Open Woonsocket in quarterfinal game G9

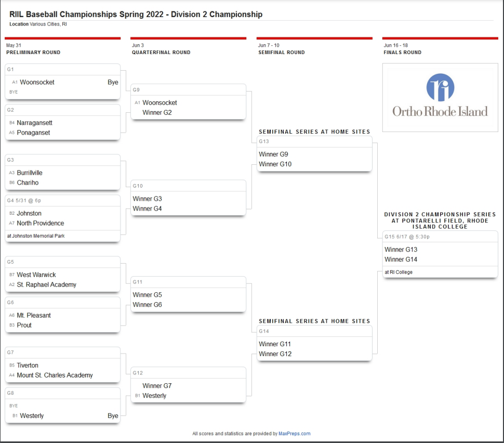click(160, 103)
